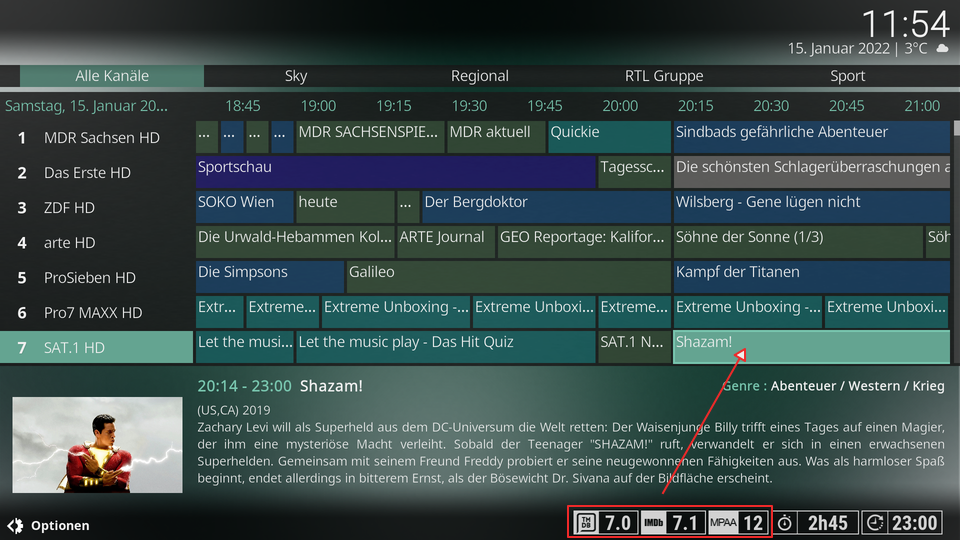The height and width of the screenshot is (540, 960).
Task: Select channel MDR Sachsen HD
Action: pyautogui.click(x=97, y=138)
